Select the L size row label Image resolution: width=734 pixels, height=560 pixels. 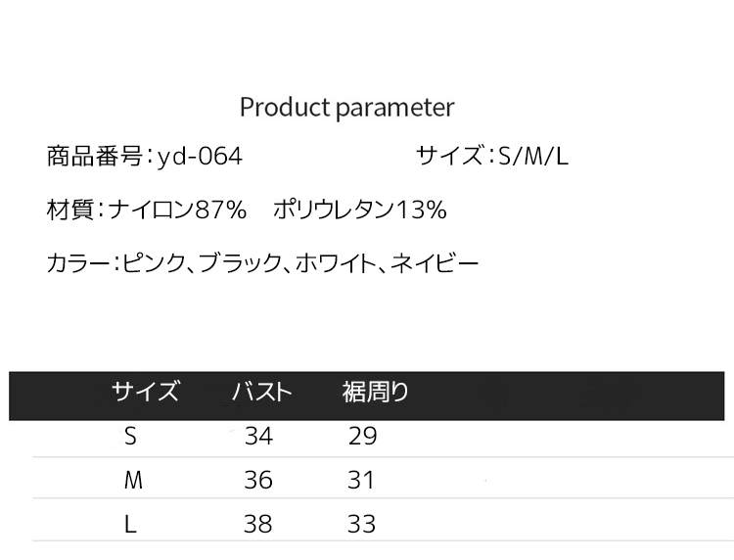pos(130,525)
